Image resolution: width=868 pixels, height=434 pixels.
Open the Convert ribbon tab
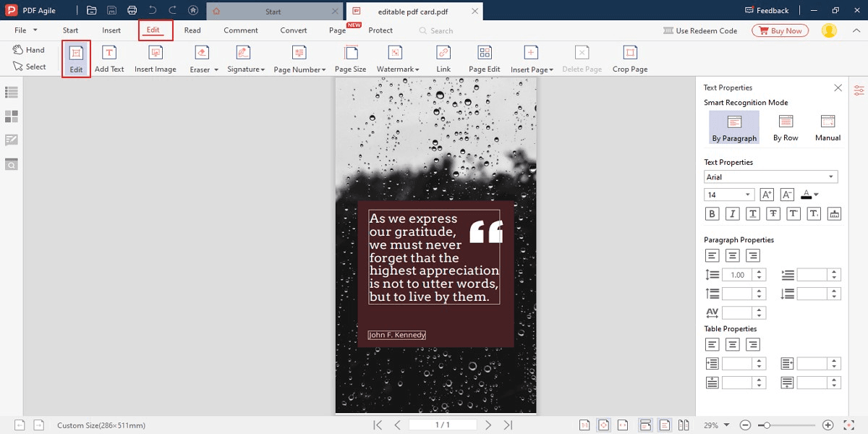click(294, 30)
